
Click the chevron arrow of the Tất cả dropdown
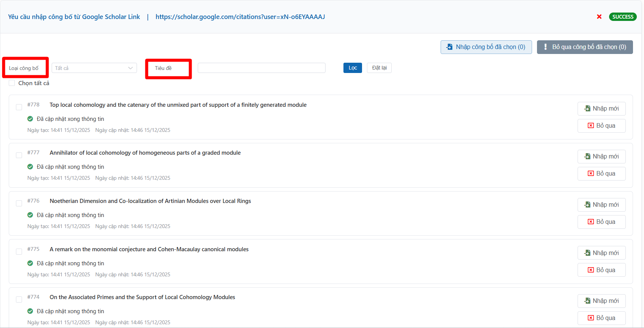(x=131, y=68)
